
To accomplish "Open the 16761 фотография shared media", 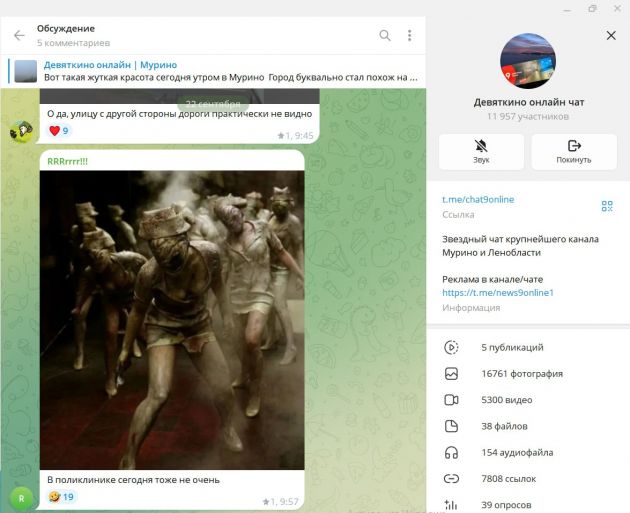I will click(x=528, y=374).
